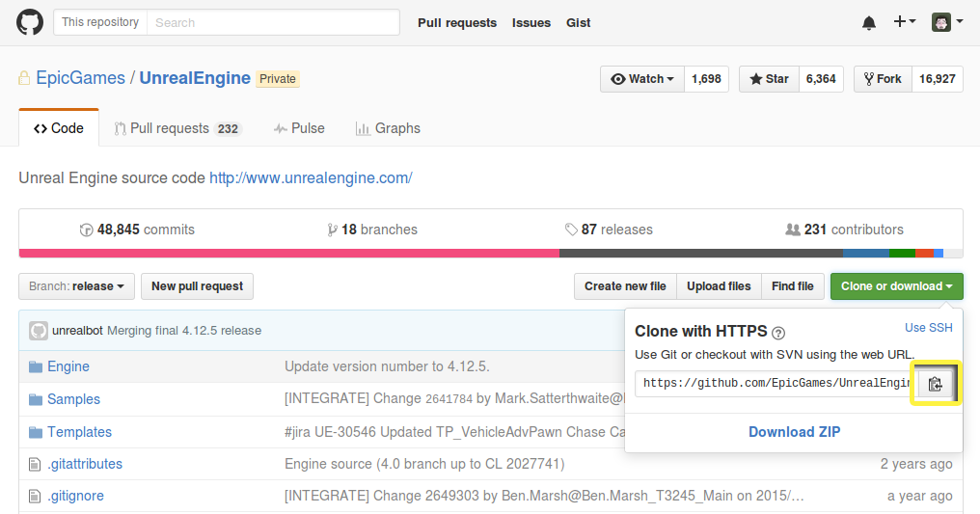Click Download ZIP
Screen dimensions: 980x514
point(794,432)
